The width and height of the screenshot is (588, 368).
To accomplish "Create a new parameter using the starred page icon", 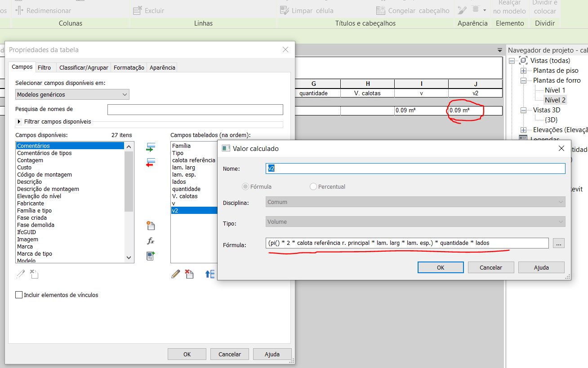I will pos(151,226).
